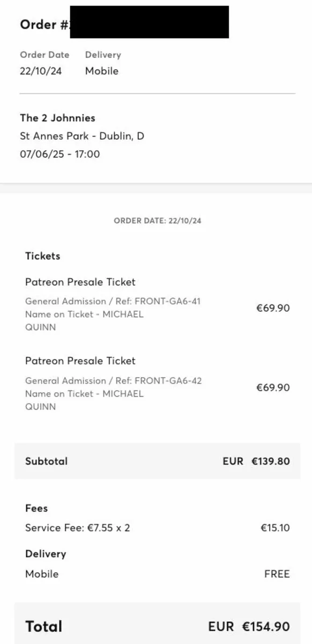The image size is (312, 644).
Task: Click the centered ORDER DATE: 22/10/24 line
Action: 158,221
